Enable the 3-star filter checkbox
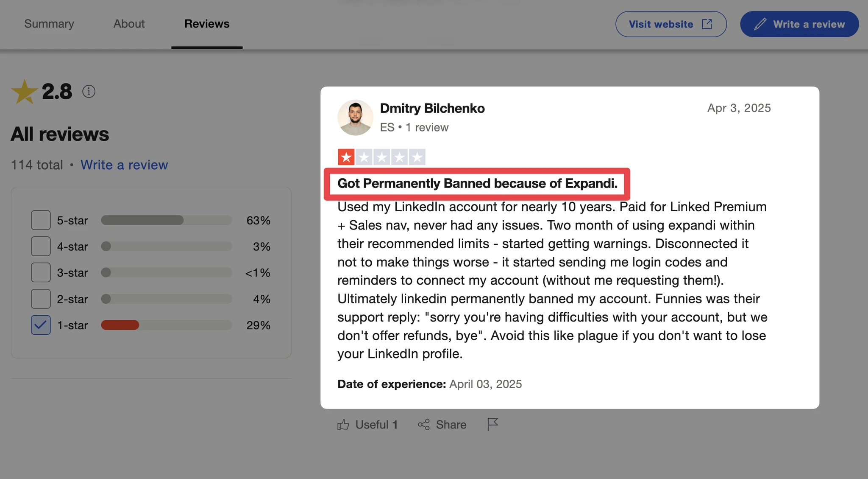Screen dimensions: 868x479 click(41, 272)
